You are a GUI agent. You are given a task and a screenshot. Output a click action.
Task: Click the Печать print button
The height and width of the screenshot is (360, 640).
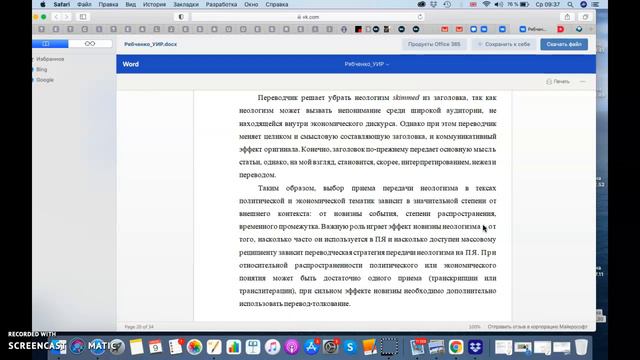(558, 82)
